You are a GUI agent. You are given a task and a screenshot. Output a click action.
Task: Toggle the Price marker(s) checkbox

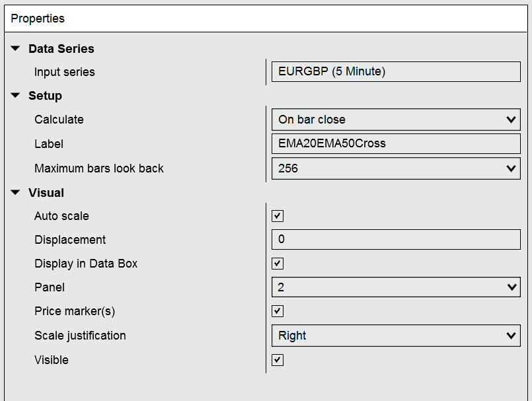278,311
